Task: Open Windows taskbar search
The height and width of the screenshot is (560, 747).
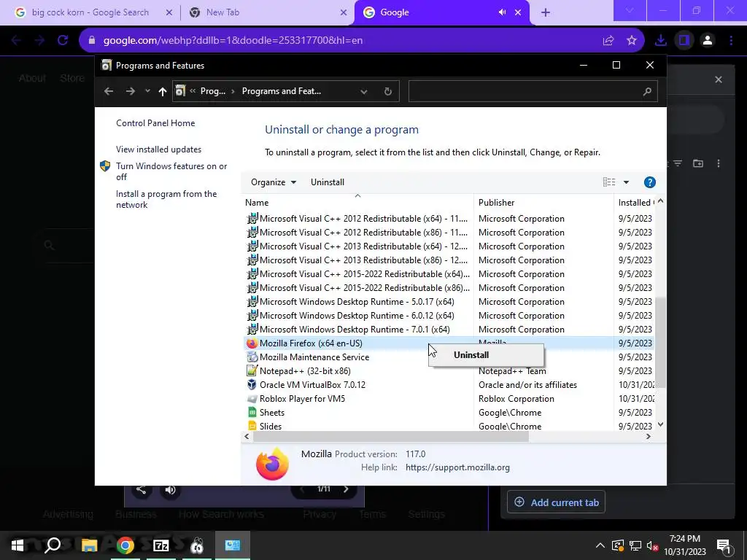Action: tap(53, 545)
